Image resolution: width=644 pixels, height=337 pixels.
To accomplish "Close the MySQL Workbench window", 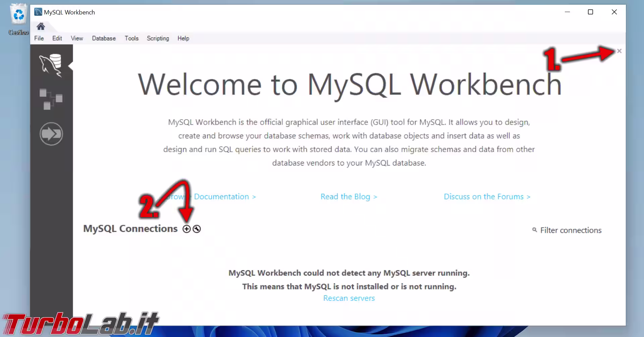I will (614, 12).
